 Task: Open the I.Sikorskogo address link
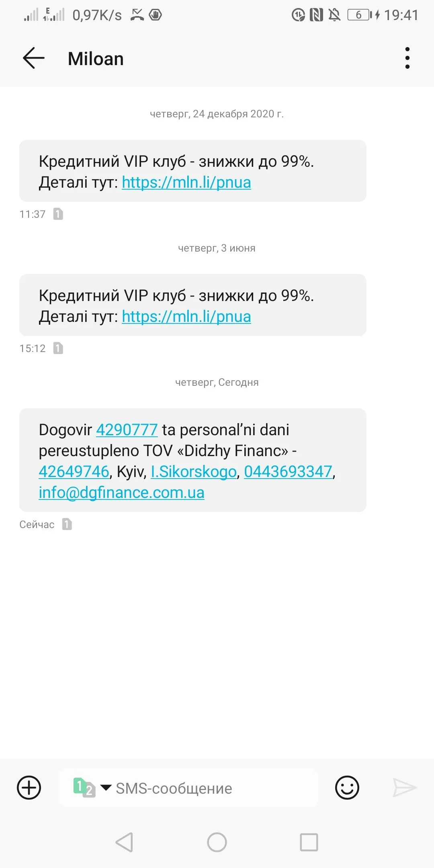194,472
